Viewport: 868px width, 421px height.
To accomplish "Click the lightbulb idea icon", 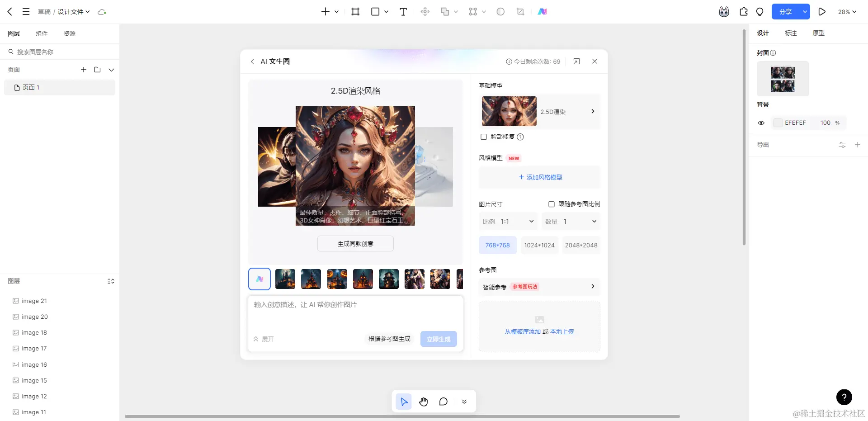I will coord(759,12).
